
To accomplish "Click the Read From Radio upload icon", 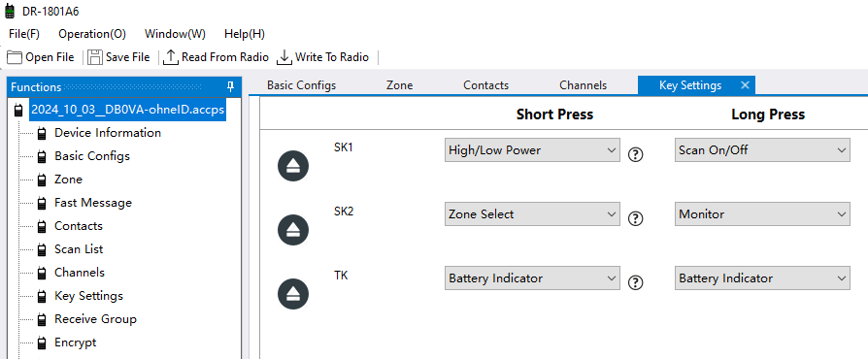I will [171, 57].
